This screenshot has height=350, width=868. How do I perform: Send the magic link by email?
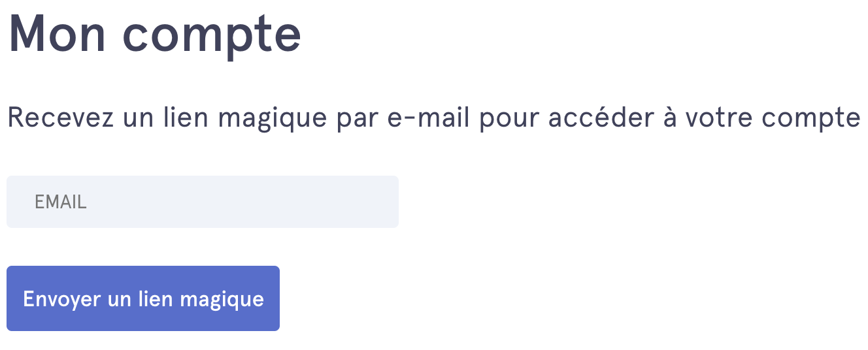coord(143,298)
